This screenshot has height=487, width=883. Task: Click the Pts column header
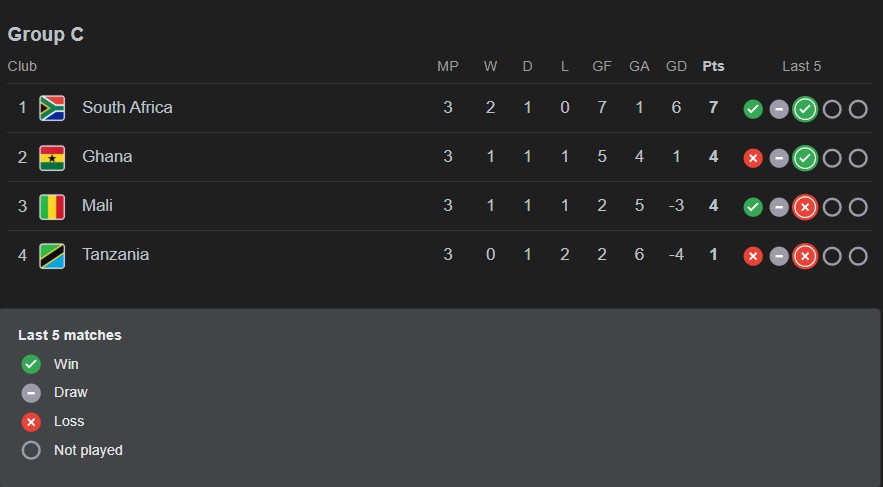tap(713, 66)
